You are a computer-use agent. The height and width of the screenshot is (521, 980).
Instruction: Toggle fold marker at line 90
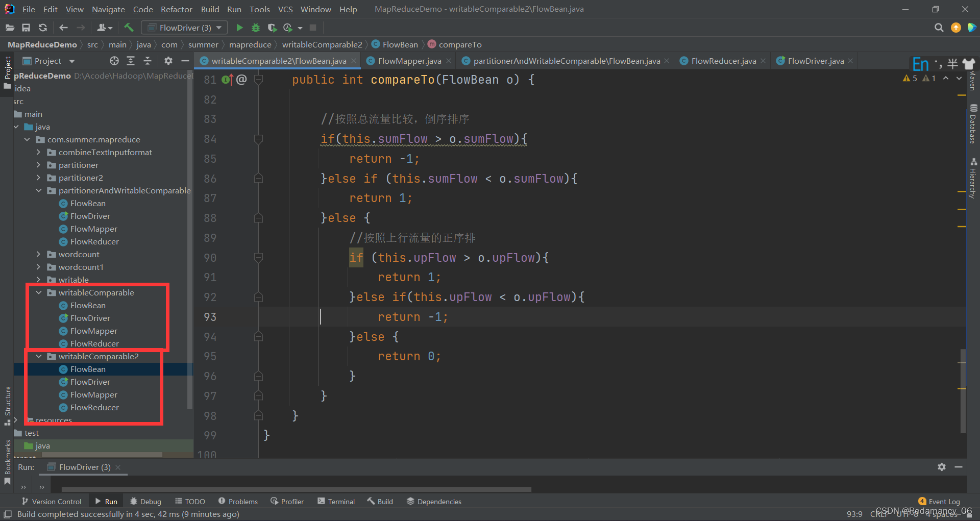tap(258, 258)
